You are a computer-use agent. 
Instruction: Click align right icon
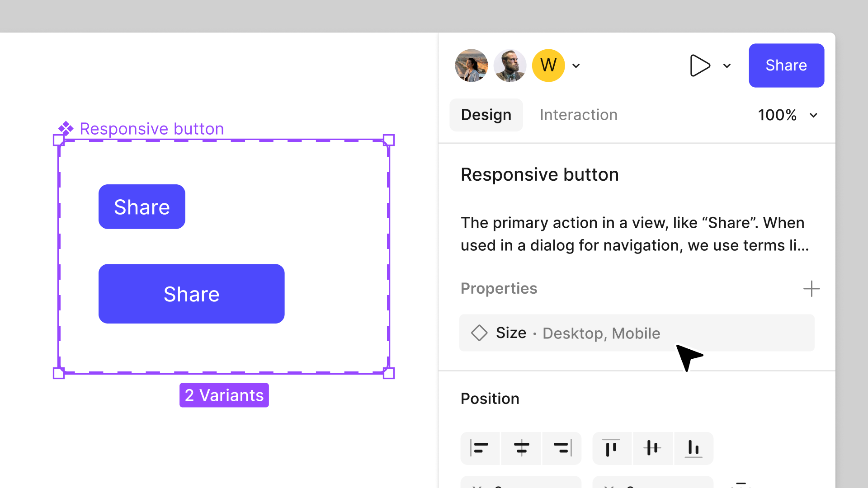562,448
